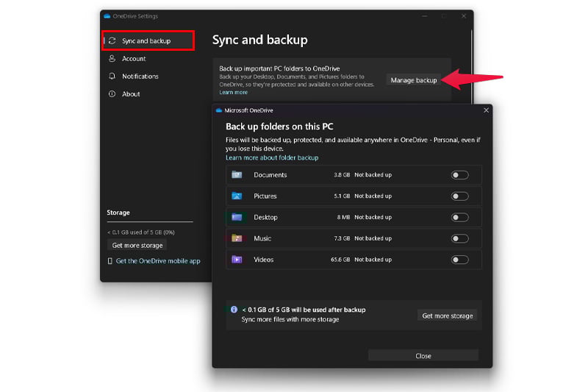Click 'Sync more files with more storage' text
The image size is (588, 392).
point(290,320)
